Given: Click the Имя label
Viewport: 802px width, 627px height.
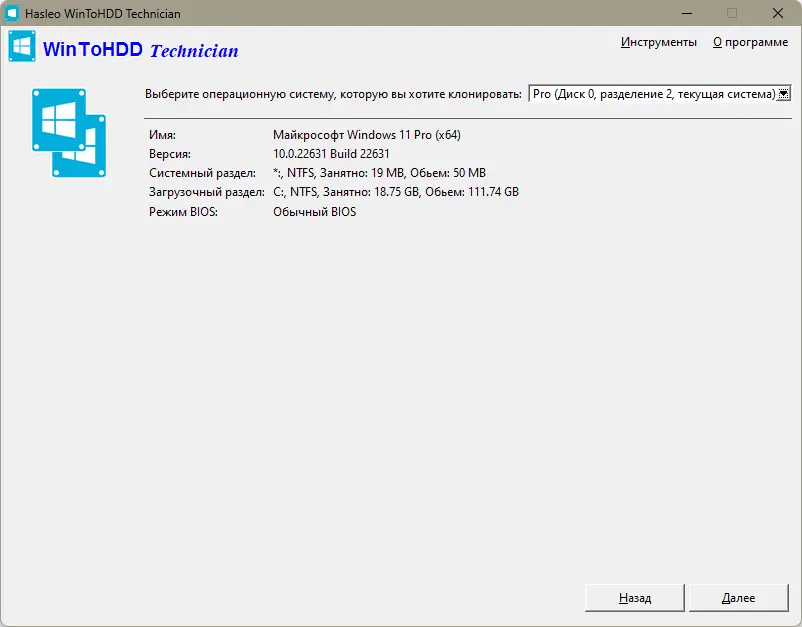Looking at the screenshot, I should (x=162, y=135).
